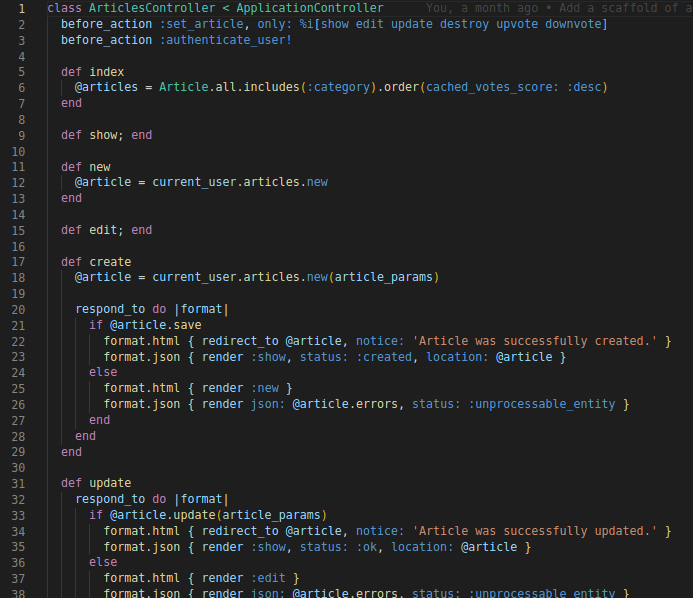693x598 pixels.
Task: Click the :authenticate_user! symbol
Action: [x=225, y=40]
